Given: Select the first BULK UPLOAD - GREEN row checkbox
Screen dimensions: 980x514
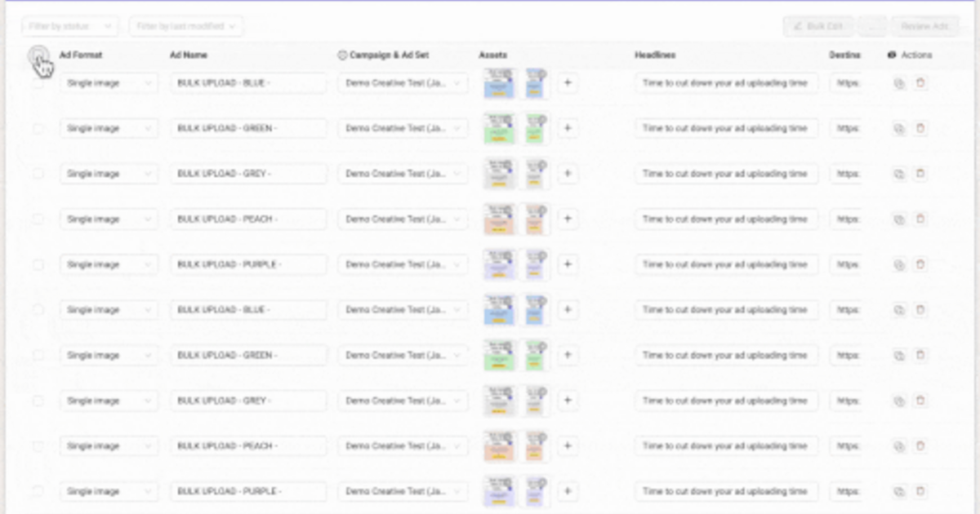Looking at the screenshot, I should tap(38, 128).
